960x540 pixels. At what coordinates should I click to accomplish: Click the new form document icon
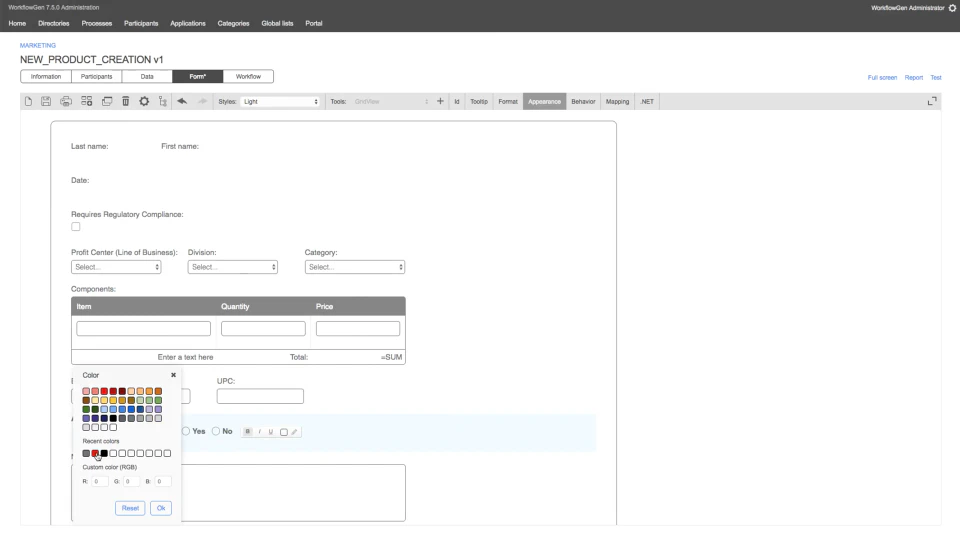pos(28,102)
